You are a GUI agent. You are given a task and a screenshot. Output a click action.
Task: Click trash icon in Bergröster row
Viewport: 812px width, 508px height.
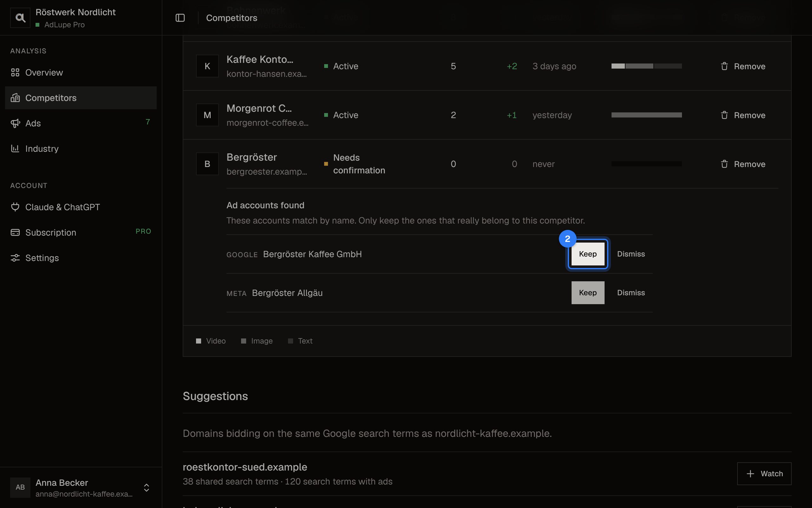tap(724, 164)
